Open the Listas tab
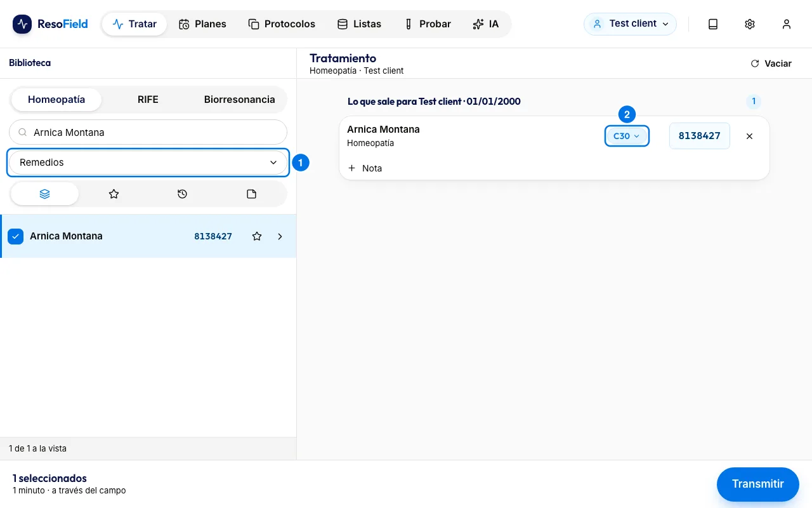Image resolution: width=812 pixels, height=508 pixels. point(359,24)
